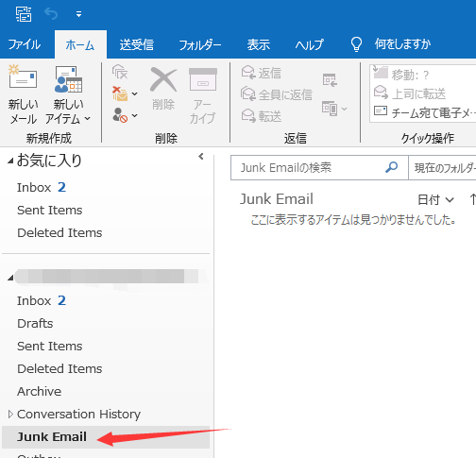Click the Clean Up envelope icon
The width and height of the screenshot is (476, 458).
click(x=120, y=93)
